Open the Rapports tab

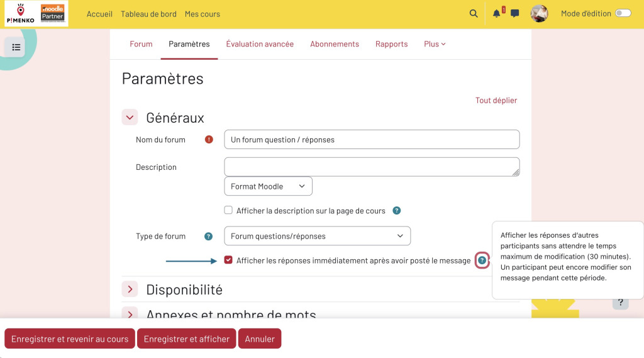(391, 44)
